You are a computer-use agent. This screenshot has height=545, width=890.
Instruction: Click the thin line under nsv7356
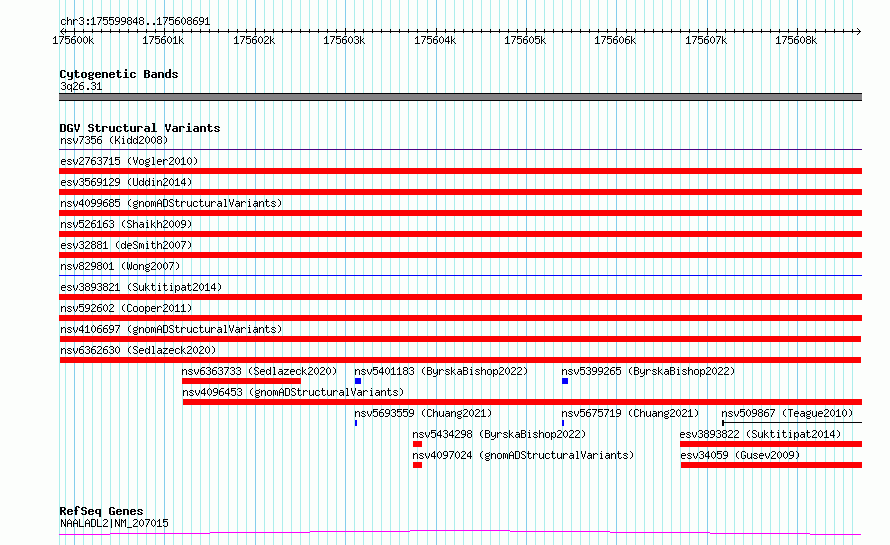tap(460, 150)
